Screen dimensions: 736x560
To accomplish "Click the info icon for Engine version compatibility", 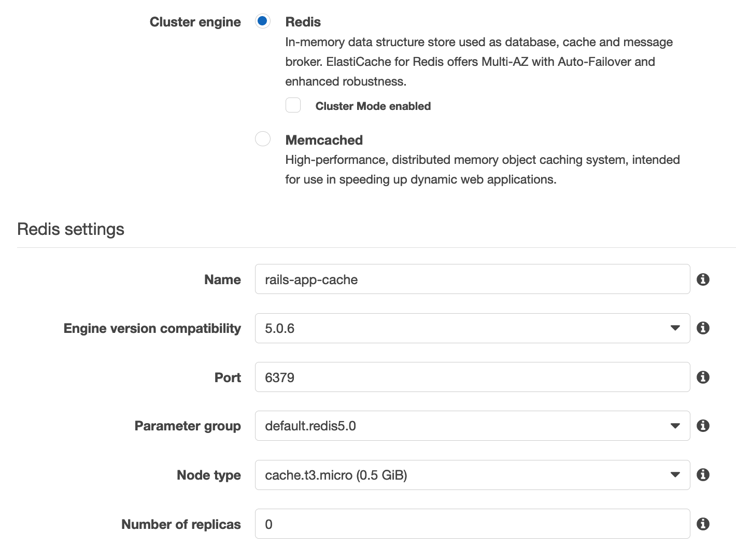I will coord(703,328).
